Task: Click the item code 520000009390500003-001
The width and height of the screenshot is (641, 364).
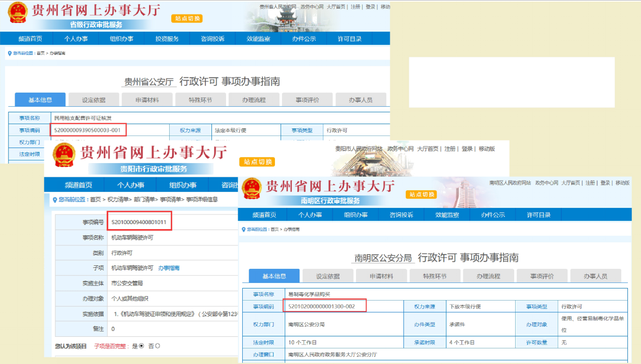Action: (x=87, y=130)
